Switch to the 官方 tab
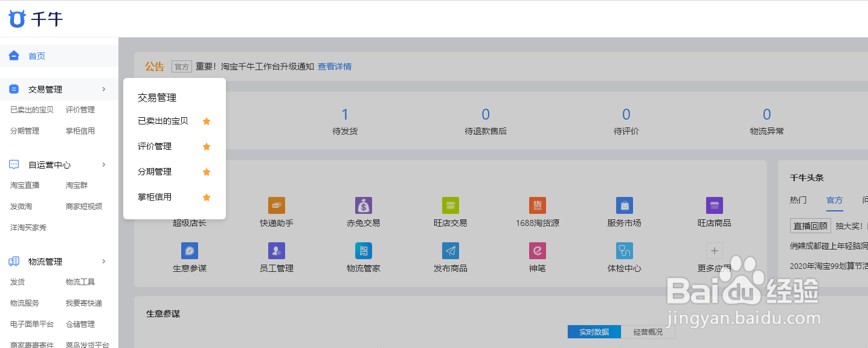 pyautogui.click(x=835, y=200)
